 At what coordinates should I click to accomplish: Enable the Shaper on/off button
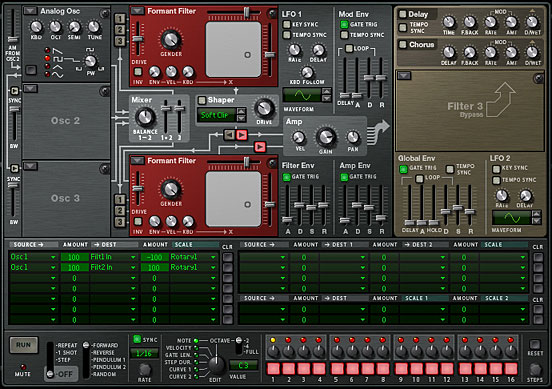[202, 100]
